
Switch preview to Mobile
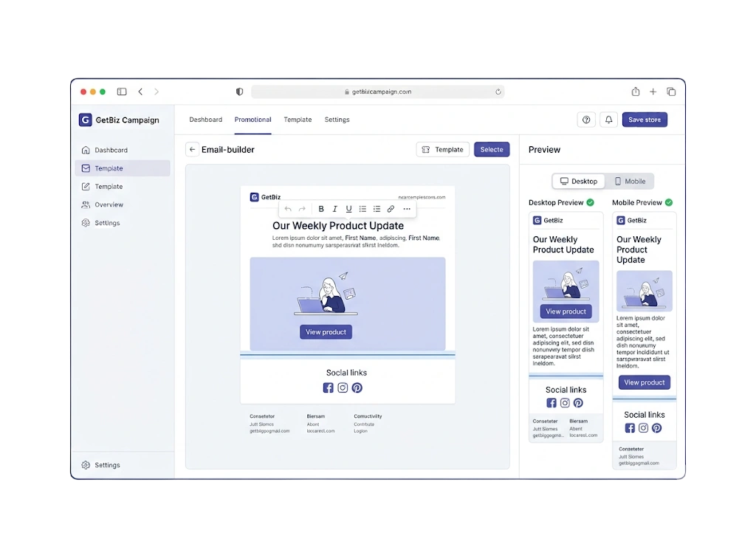(630, 181)
